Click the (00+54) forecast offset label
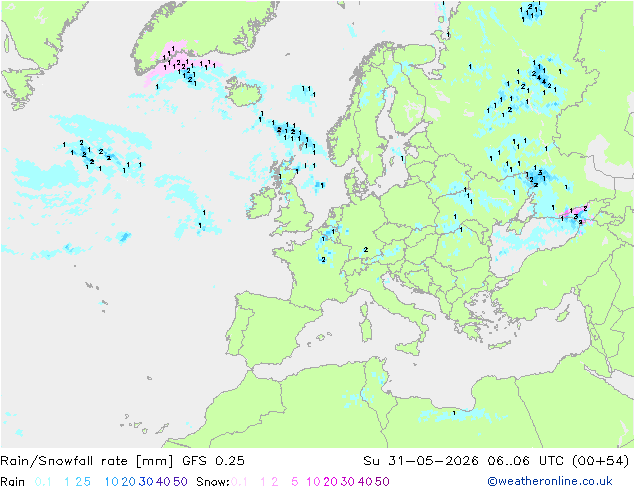The height and width of the screenshot is (490, 634). 600,461
